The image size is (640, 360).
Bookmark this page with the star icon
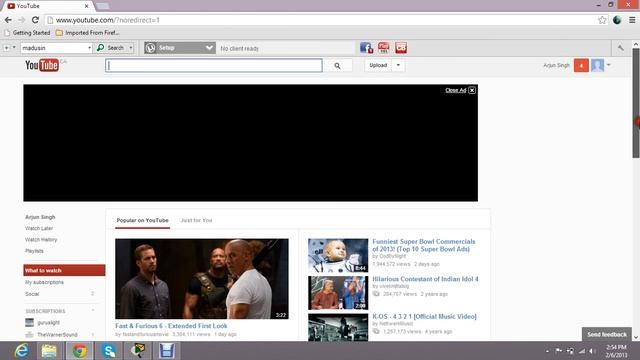point(602,20)
